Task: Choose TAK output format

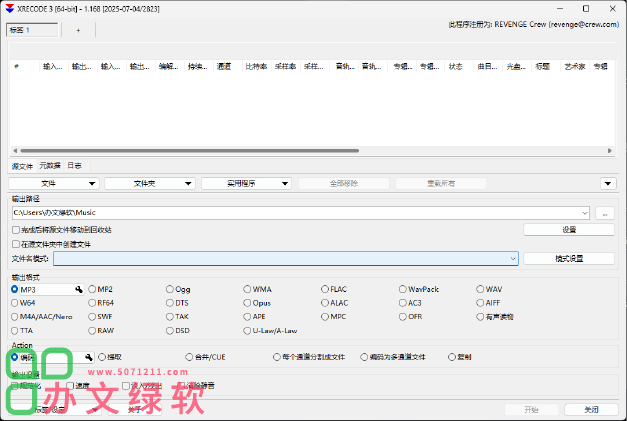Action: click(x=178, y=317)
